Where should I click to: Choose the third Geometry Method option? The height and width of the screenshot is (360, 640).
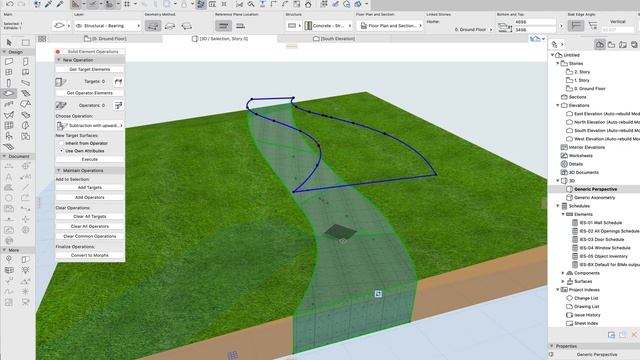(x=187, y=26)
